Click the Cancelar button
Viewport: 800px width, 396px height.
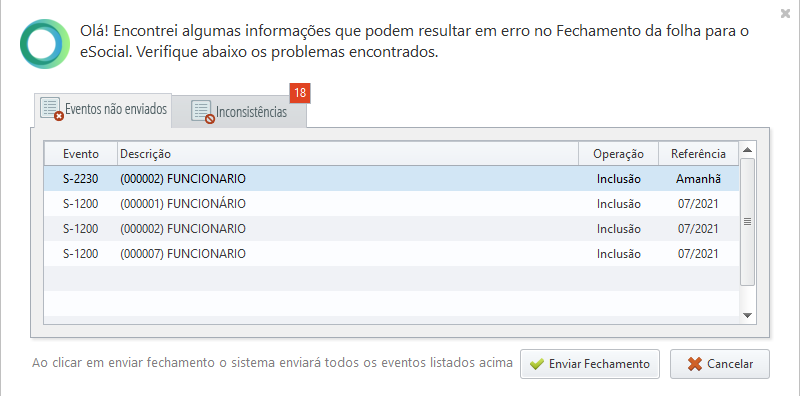point(720,364)
